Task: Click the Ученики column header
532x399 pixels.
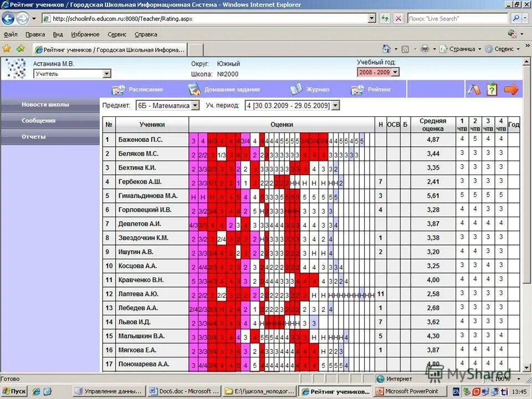Action: [x=152, y=125]
